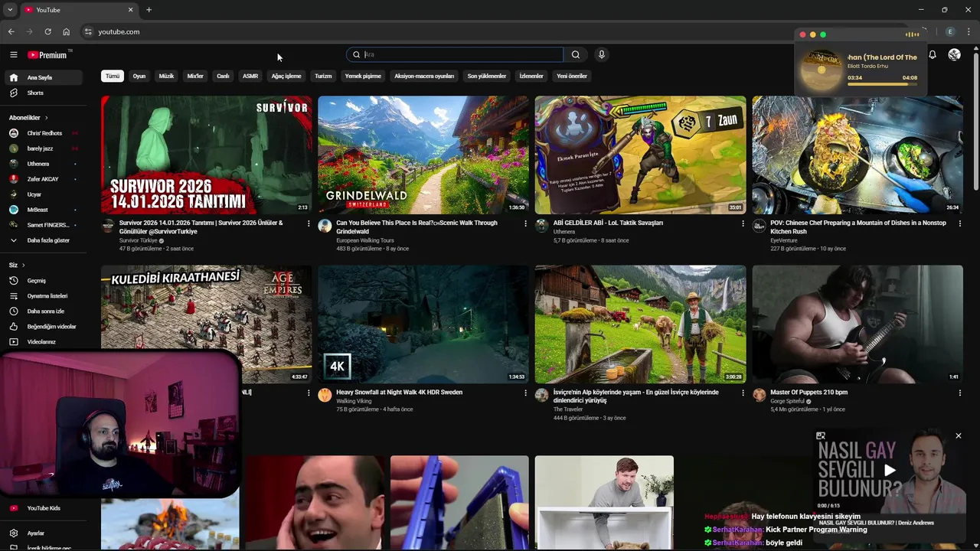Viewport: 980px width, 551px height.
Task: Open the YouTube hamburger guide menu
Action: pyautogui.click(x=13, y=54)
